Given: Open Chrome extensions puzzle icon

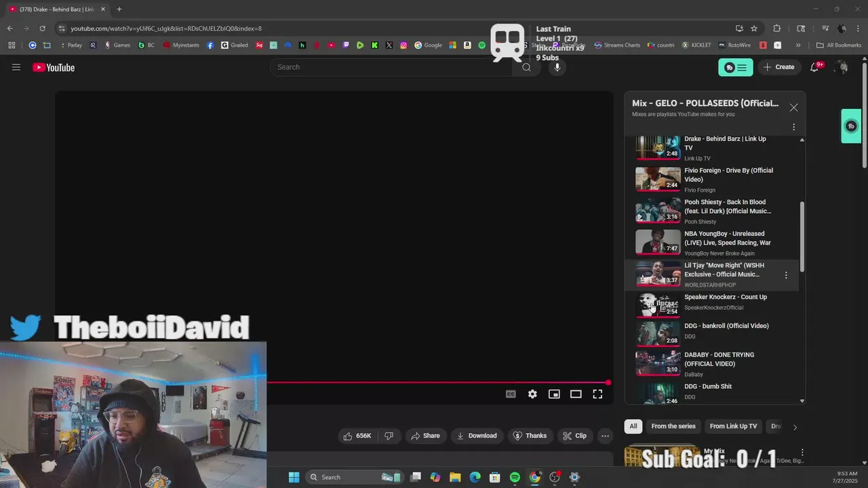Looking at the screenshot, I should (777, 28).
